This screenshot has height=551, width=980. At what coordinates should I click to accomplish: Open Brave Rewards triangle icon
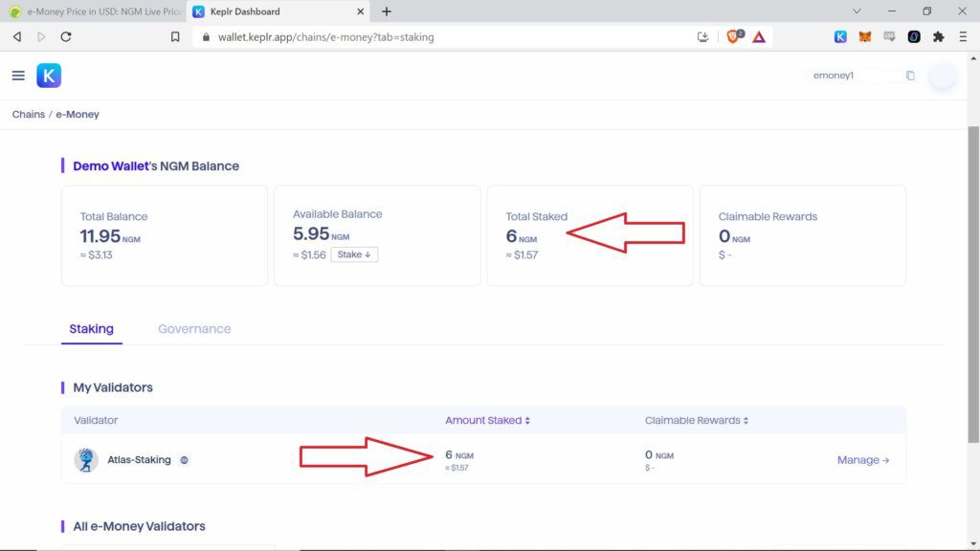pyautogui.click(x=759, y=37)
